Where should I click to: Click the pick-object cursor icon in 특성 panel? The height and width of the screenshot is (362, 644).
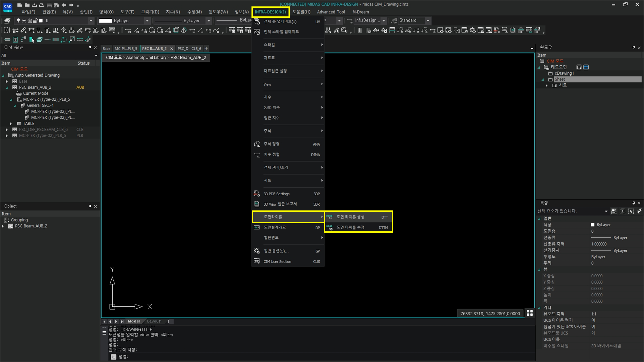coord(631,211)
